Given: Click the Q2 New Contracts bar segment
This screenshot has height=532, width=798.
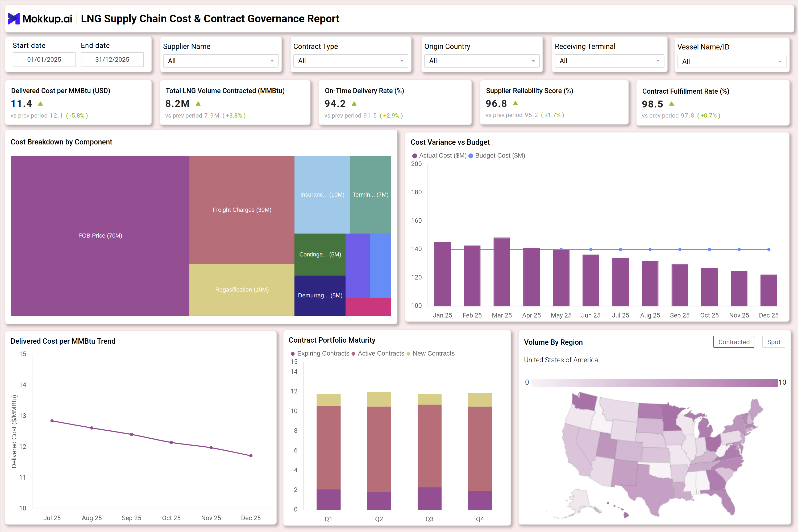Looking at the screenshot, I should [x=379, y=399].
